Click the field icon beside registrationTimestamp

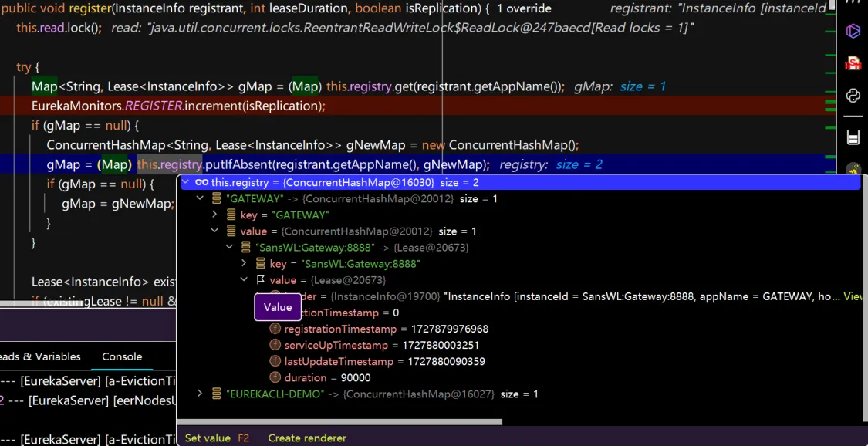[x=275, y=329]
